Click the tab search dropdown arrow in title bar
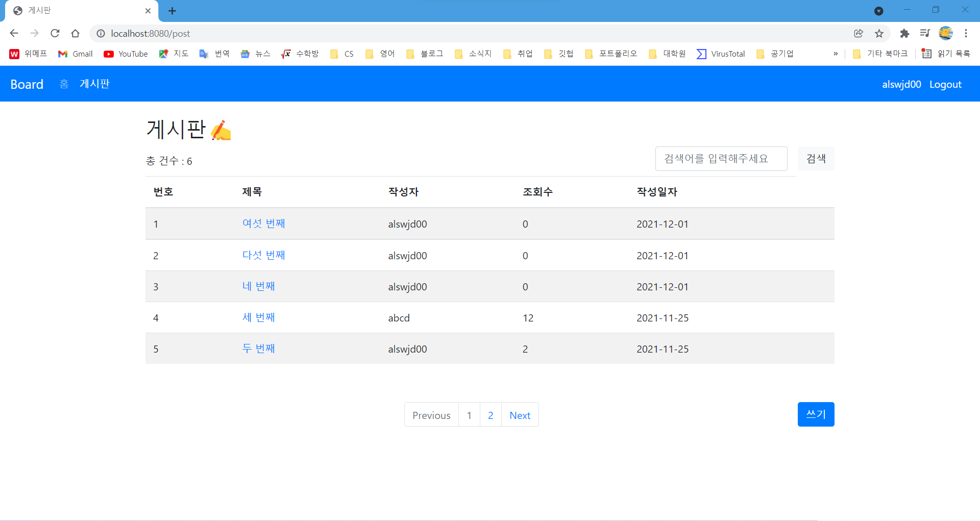The image size is (980, 521). [x=878, y=11]
